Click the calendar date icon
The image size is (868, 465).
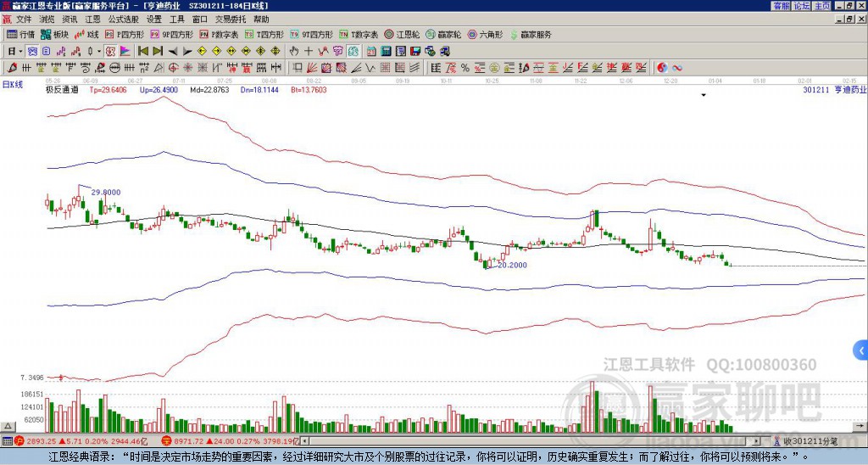point(371,52)
